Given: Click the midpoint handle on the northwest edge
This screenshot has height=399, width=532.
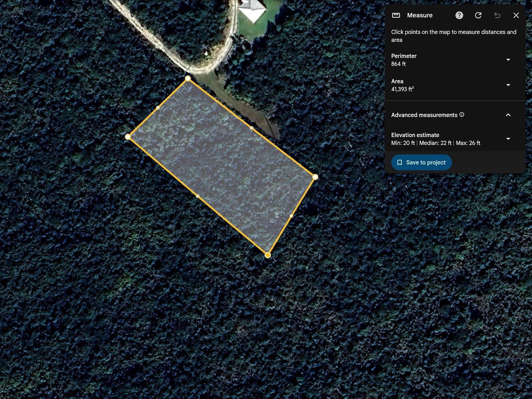Looking at the screenshot, I should click(158, 108).
